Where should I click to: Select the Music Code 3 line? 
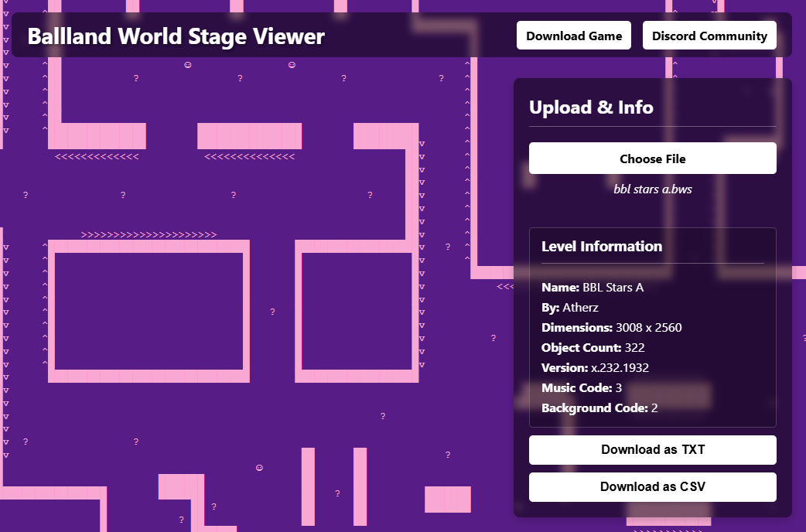[x=582, y=387]
